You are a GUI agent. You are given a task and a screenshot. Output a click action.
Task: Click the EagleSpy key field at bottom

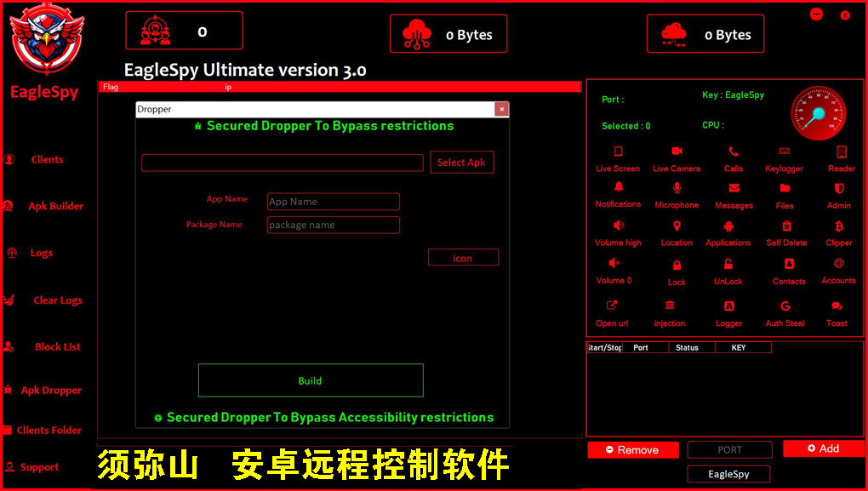click(x=728, y=474)
